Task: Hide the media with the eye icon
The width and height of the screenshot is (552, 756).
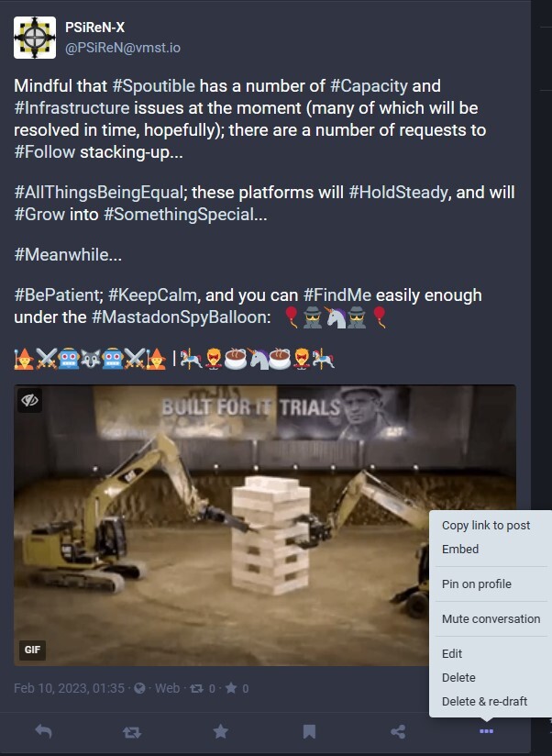Action: click(x=29, y=400)
